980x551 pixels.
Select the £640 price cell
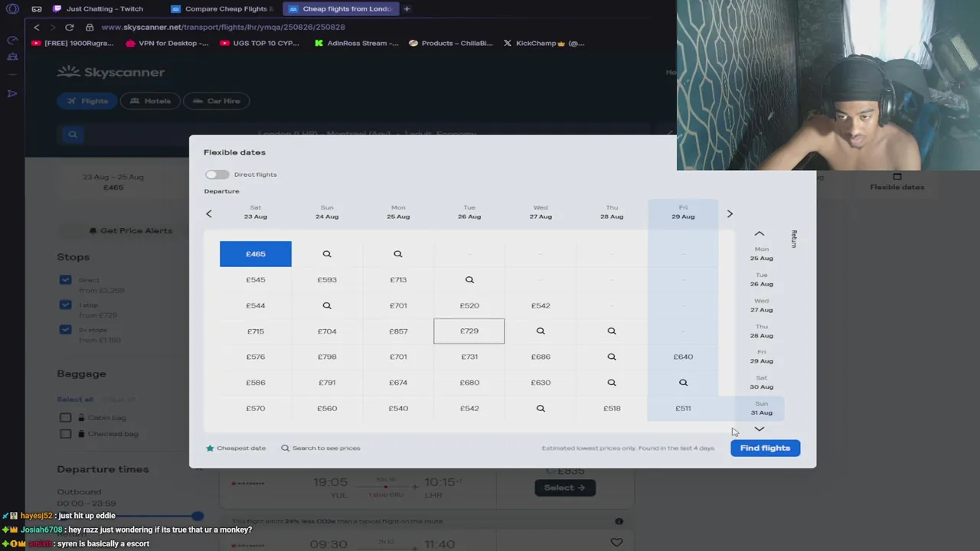(683, 357)
